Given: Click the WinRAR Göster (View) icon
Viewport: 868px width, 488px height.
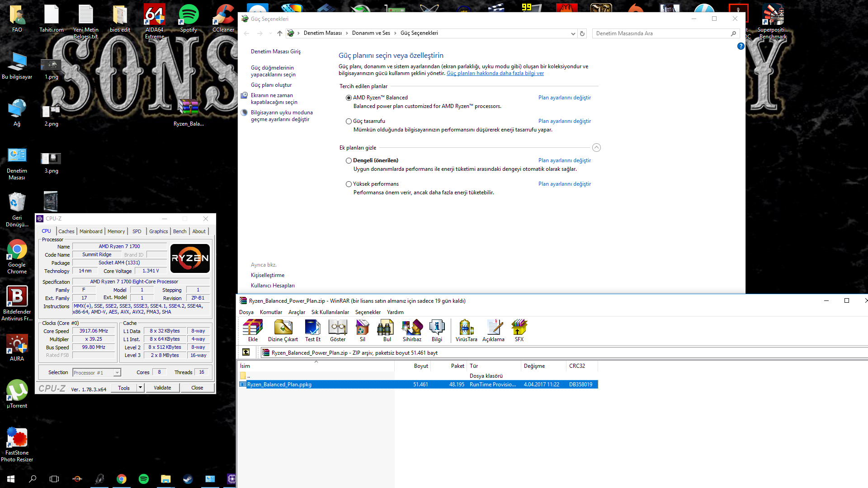Looking at the screenshot, I should click(x=338, y=330).
